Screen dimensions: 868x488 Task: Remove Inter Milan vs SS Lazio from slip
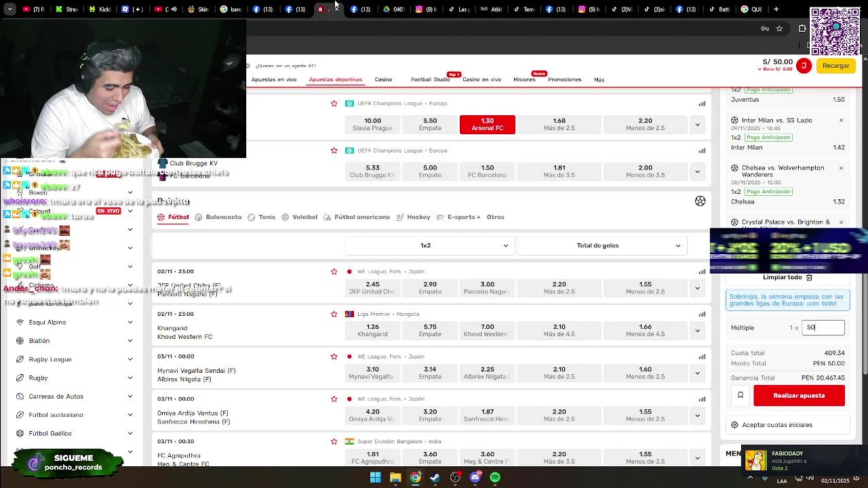(841, 121)
